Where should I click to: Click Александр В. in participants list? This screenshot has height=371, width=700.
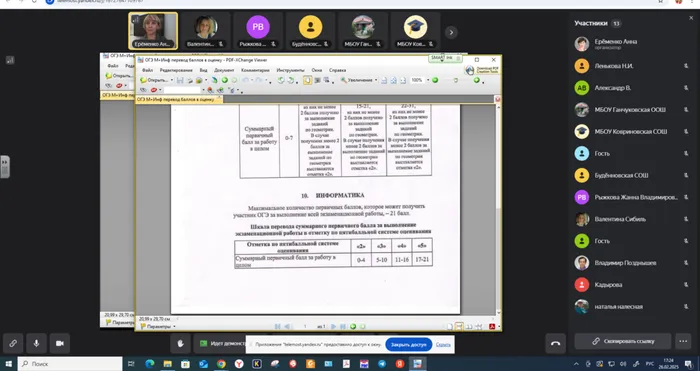pos(632,88)
